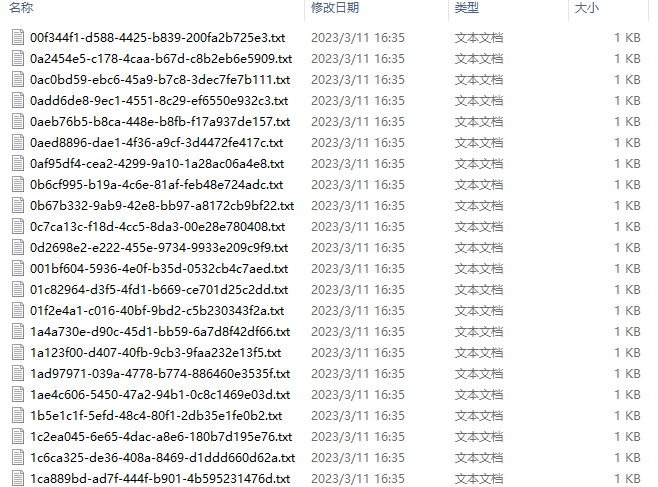Select the icon of 001bf604-5936-4e0f-b35d-0532cb4c7aed.txt

[18, 268]
